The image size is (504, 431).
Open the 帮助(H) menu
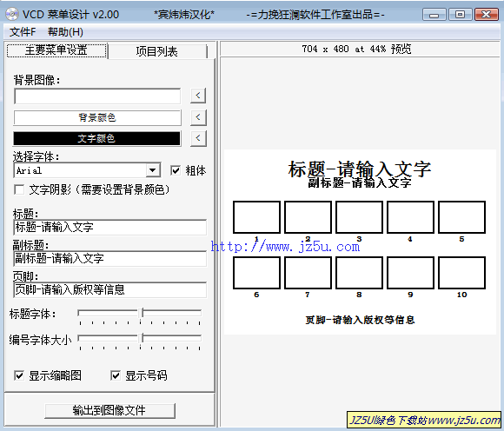pyautogui.click(x=65, y=32)
